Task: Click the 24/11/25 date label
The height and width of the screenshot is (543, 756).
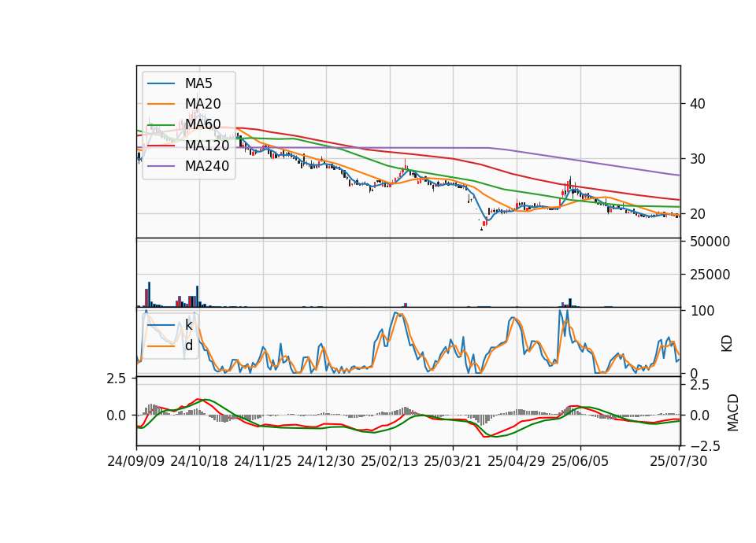Action: 263,461
